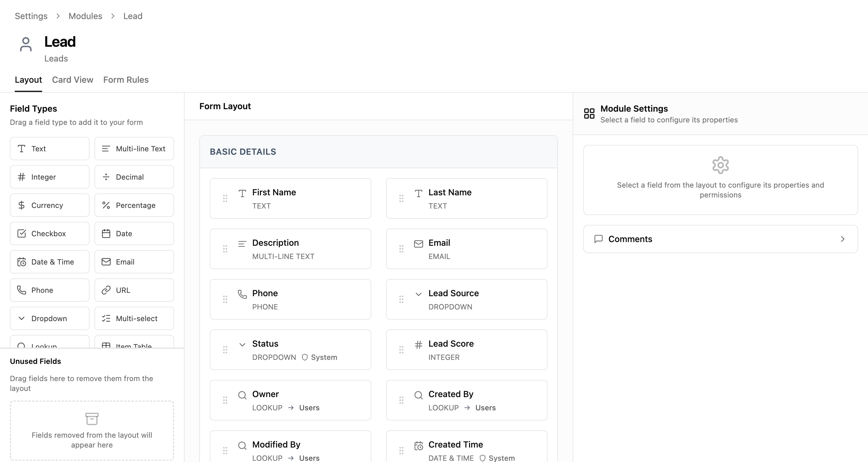Grab the Lead Source drag handle
Image resolution: width=868 pixels, height=462 pixels.
(401, 299)
